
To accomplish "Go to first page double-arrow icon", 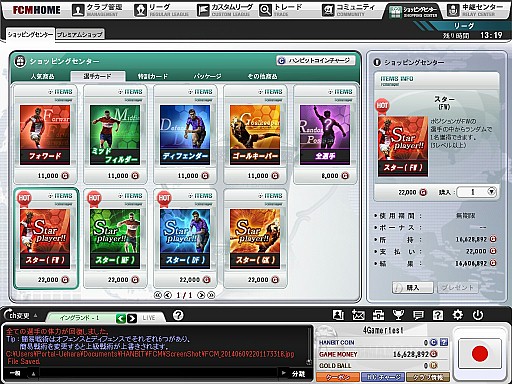I will [x=158, y=295].
